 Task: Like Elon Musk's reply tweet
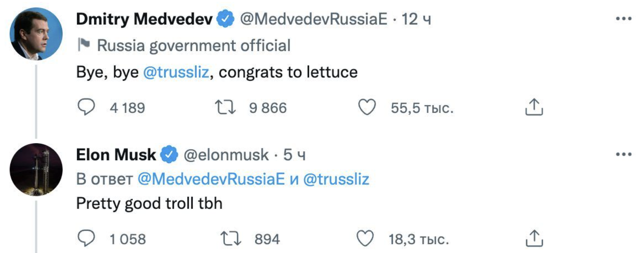pyautogui.click(x=365, y=239)
